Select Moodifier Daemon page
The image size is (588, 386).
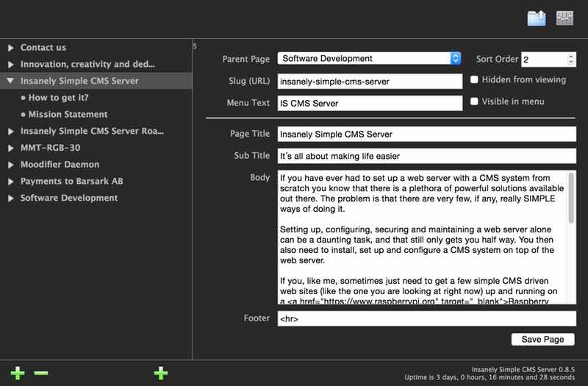tap(60, 165)
